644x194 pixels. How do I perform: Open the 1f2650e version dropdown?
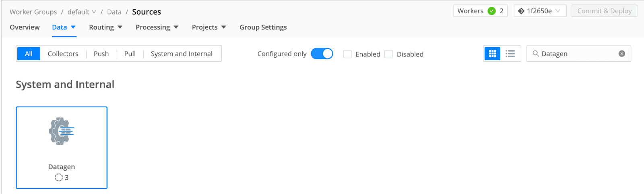pos(540,11)
